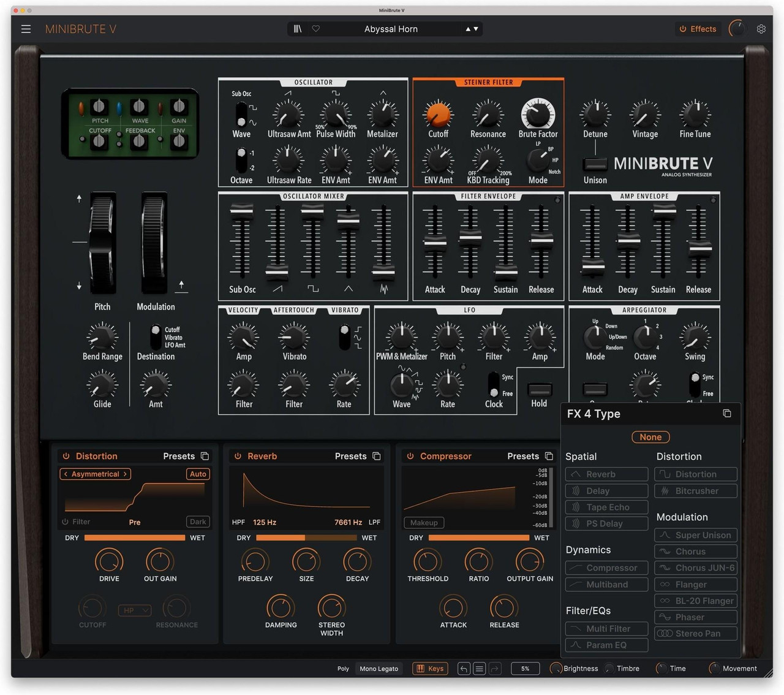The image size is (784, 695).
Task: Toggle the Distortion power button
Action: 66,456
